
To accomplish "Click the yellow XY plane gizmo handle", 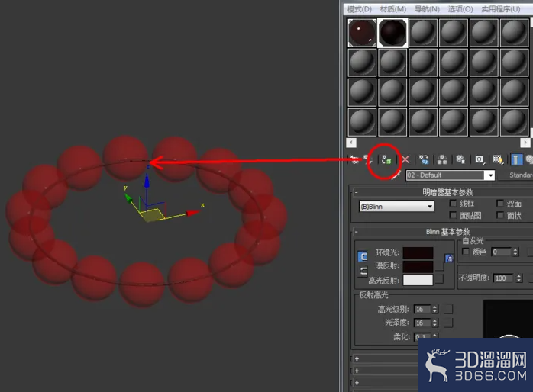I will coord(152,216).
